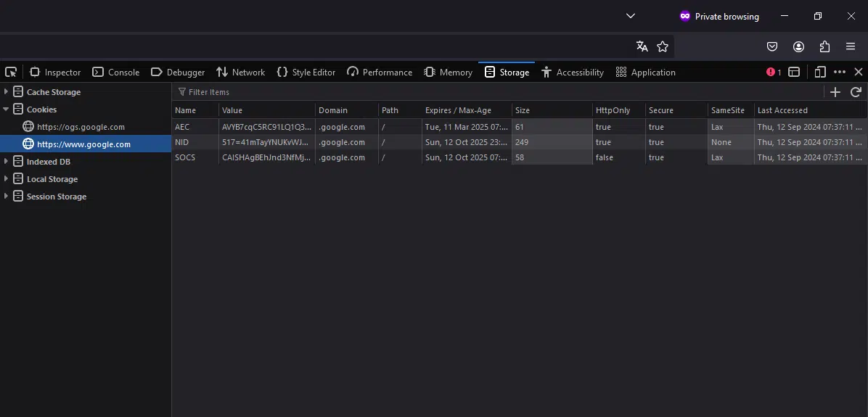Open the Firefox account icon

798,46
